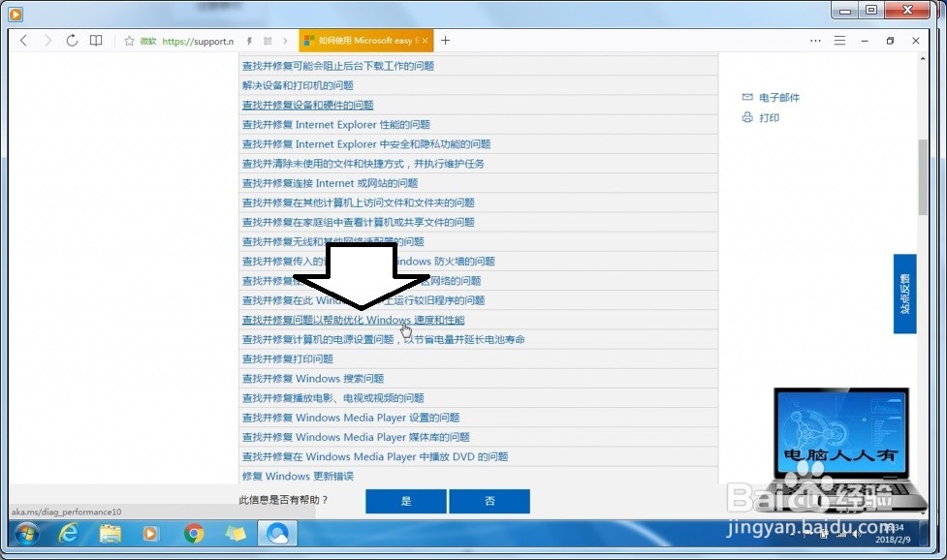Click the printer icon
The image size is (947, 560).
coord(747,117)
